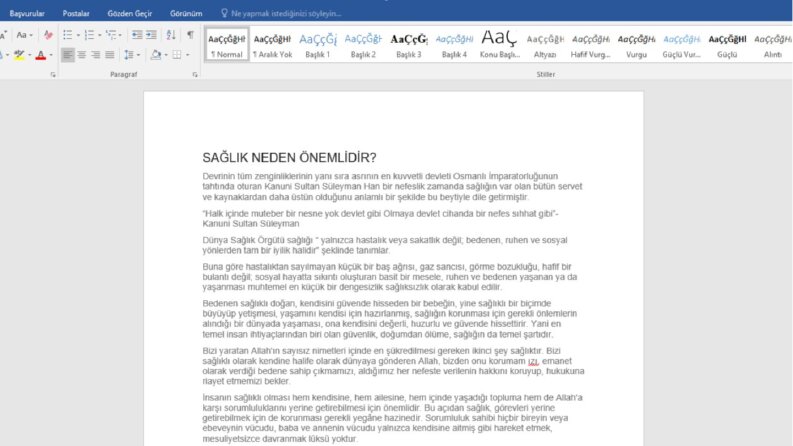
Task: Switch to the Gözden Geçir tab
Action: [x=129, y=14]
